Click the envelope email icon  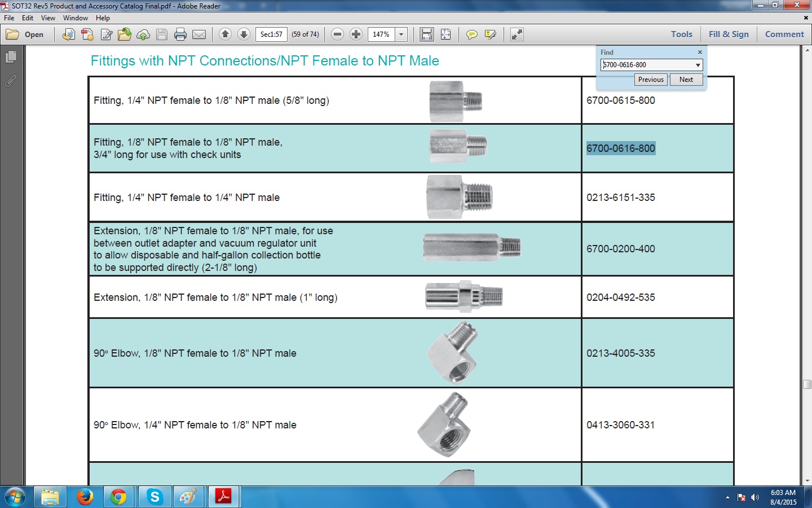pos(199,34)
